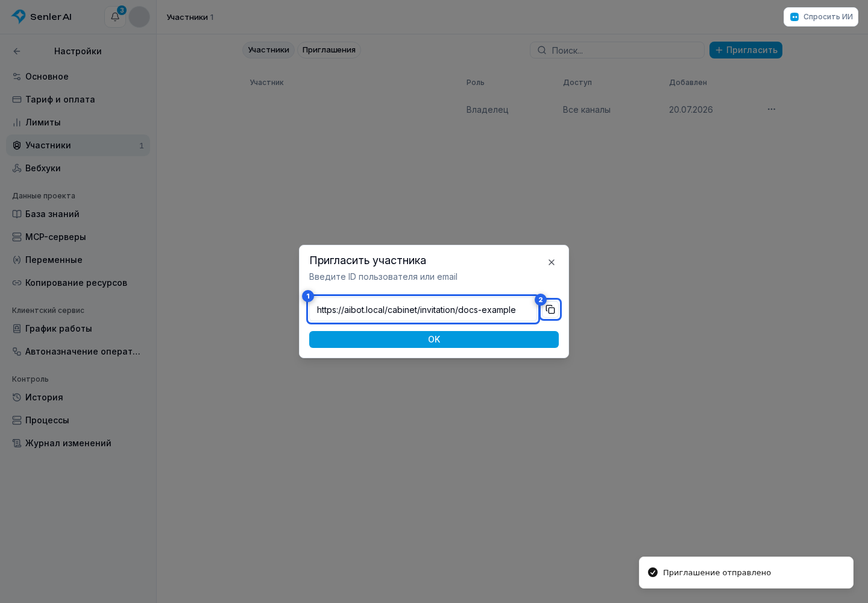Copy the invitation link with the copy icon
The image size is (868, 603).
coord(550,309)
